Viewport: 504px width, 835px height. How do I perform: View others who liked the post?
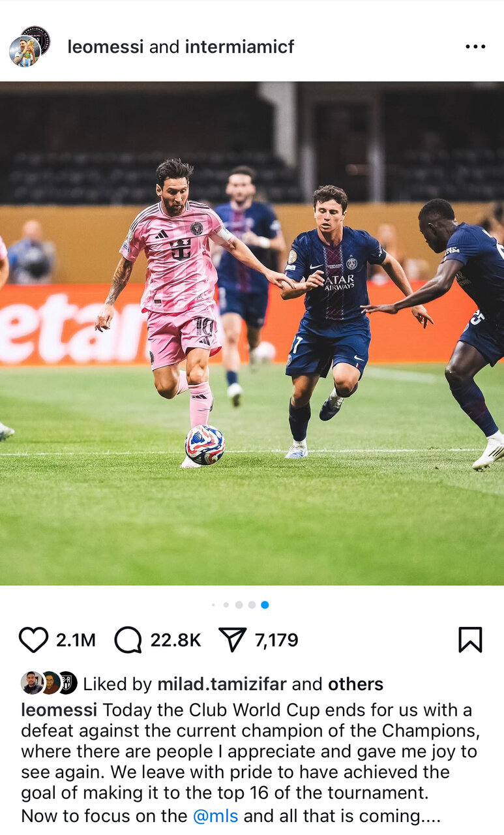(x=355, y=684)
